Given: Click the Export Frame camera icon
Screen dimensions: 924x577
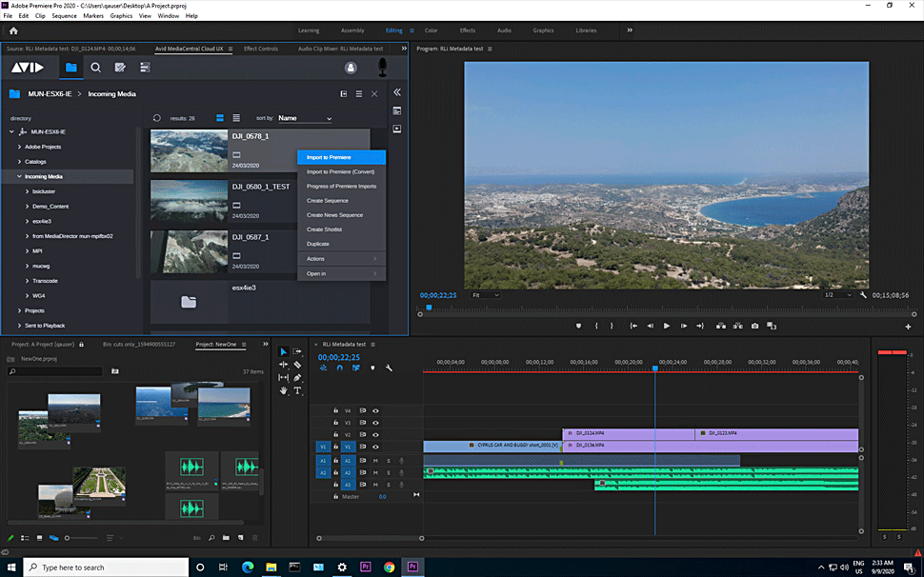Looking at the screenshot, I should pos(754,327).
